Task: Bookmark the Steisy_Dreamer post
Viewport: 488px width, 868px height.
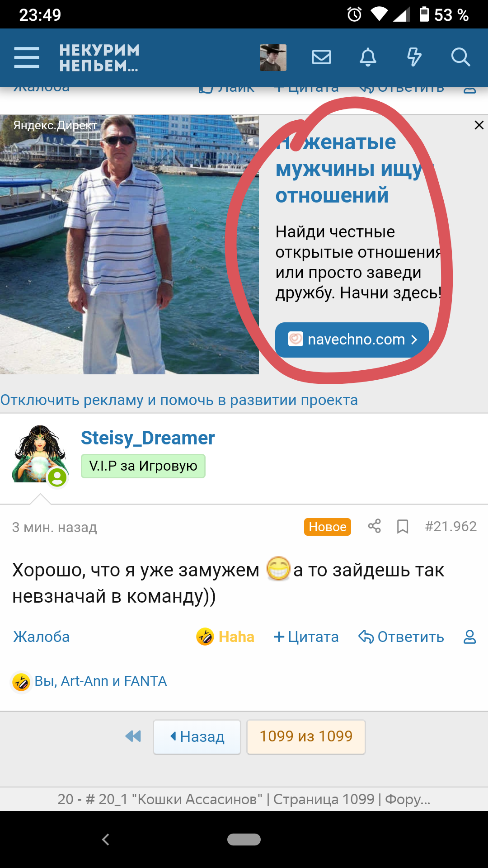Action: [403, 526]
